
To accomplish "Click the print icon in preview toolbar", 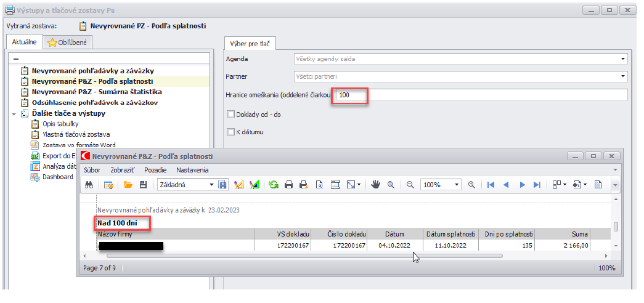I will [x=288, y=184].
